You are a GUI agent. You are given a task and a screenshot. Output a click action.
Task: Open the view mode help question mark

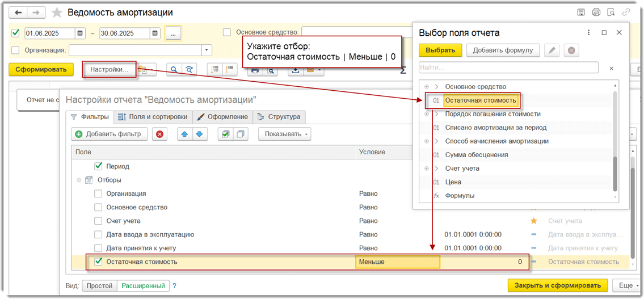(x=174, y=285)
